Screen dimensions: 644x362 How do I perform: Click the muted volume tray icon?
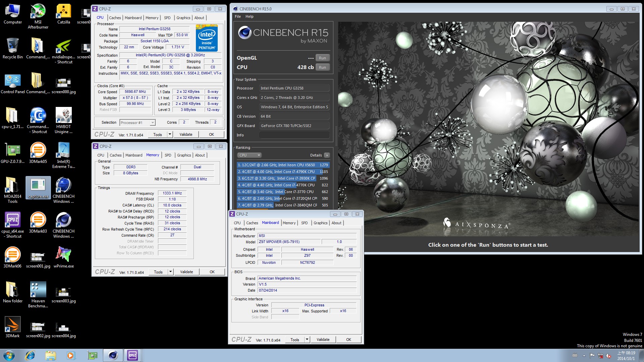tap(608, 356)
